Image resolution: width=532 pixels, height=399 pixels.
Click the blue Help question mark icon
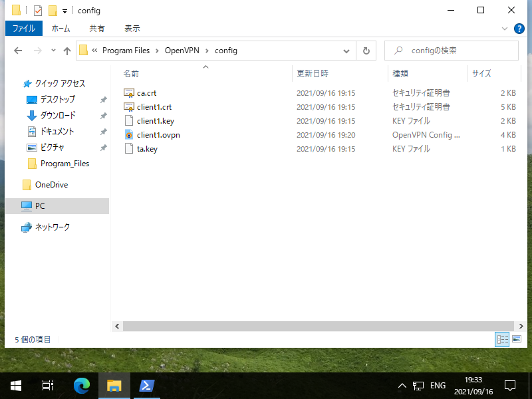coord(519,29)
